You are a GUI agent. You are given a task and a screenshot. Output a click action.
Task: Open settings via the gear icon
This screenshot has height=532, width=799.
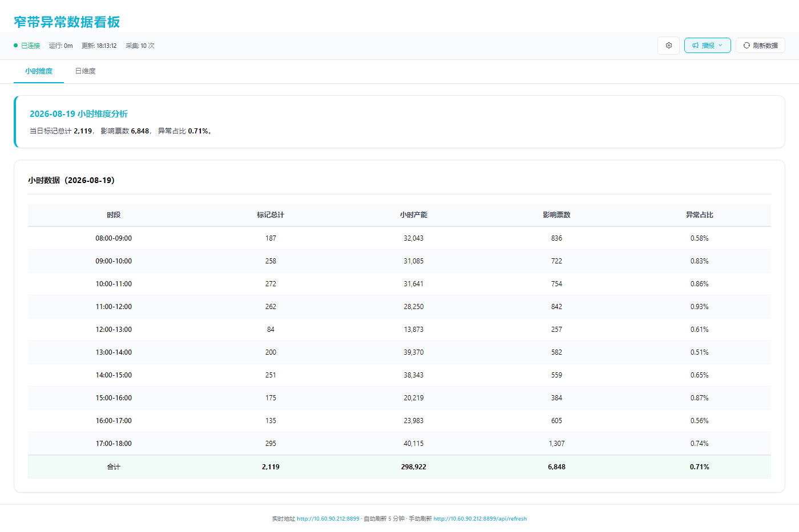pyautogui.click(x=668, y=46)
